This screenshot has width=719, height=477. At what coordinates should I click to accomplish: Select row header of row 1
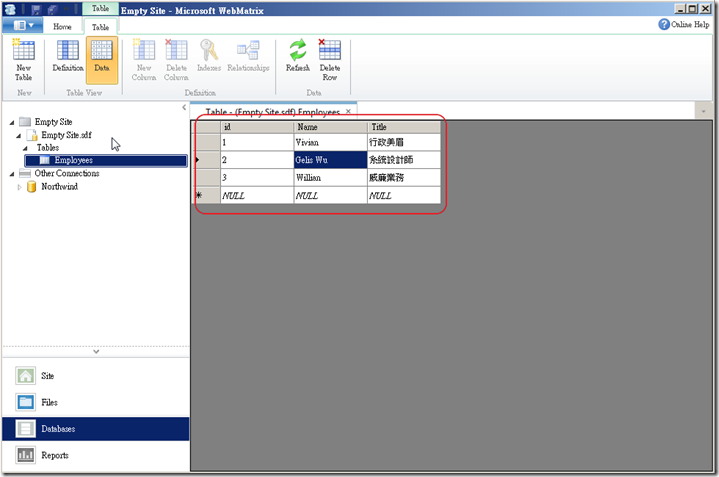pyautogui.click(x=206, y=142)
